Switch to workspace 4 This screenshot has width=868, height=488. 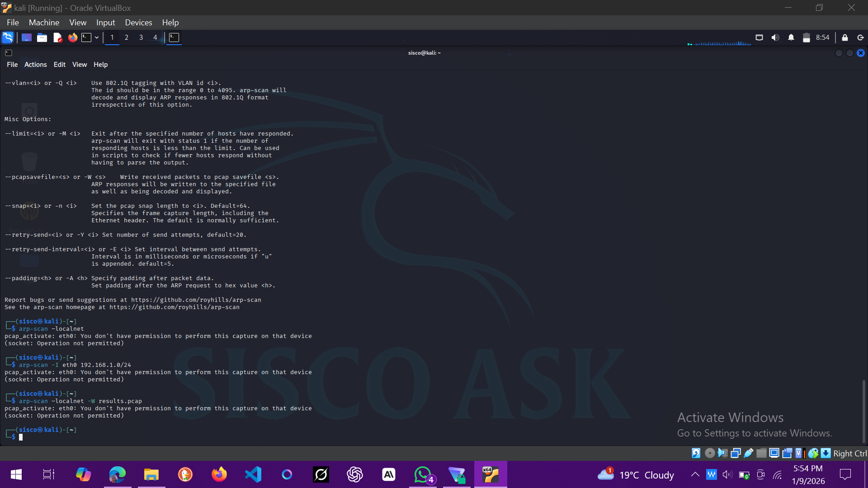coord(155,38)
